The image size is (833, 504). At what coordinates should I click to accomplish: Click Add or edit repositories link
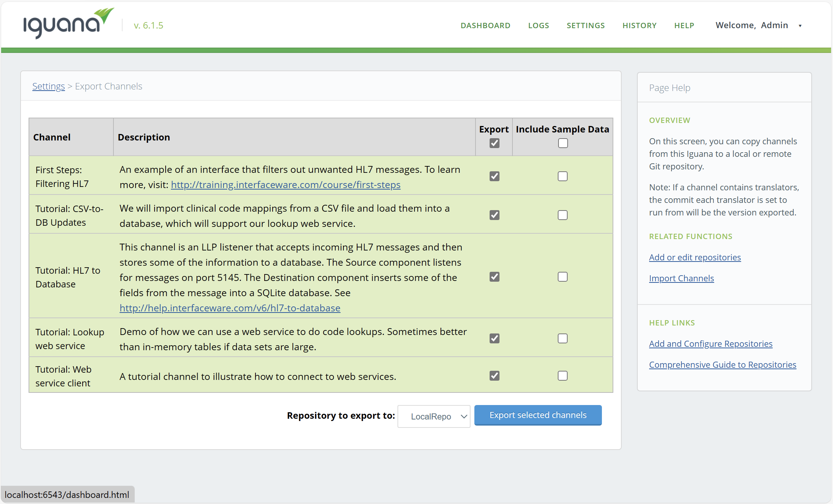click(x=694, y=257)
